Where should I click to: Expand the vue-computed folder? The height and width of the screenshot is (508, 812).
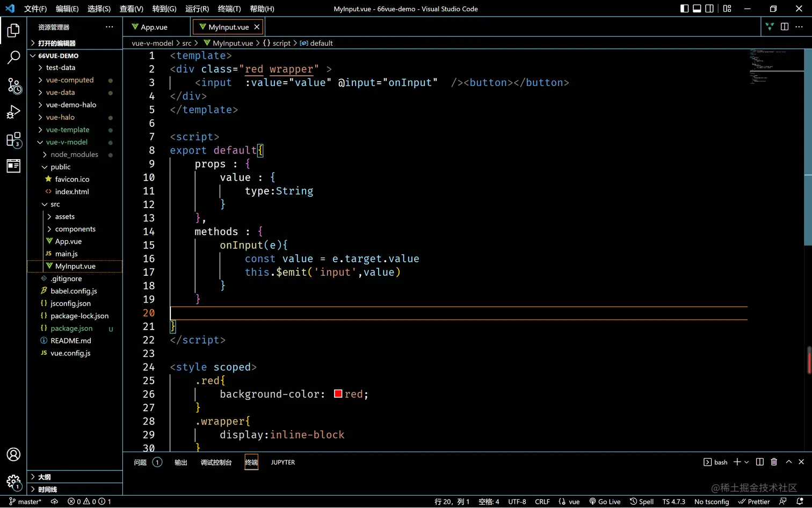pos(75,80)
